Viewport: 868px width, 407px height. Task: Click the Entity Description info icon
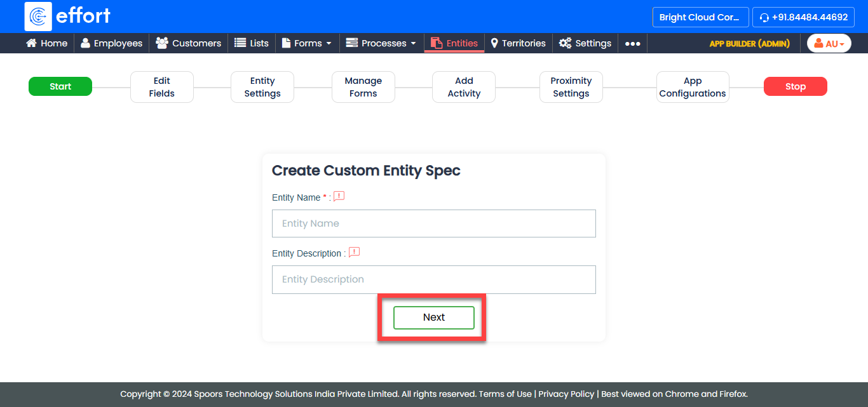click(x=354, y=253)
